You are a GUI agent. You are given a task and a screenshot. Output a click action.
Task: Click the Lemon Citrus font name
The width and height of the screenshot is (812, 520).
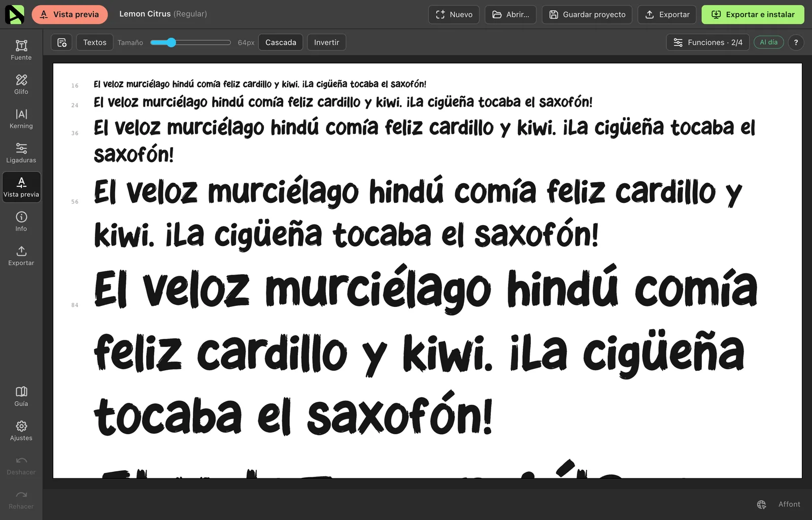(145, 14)
